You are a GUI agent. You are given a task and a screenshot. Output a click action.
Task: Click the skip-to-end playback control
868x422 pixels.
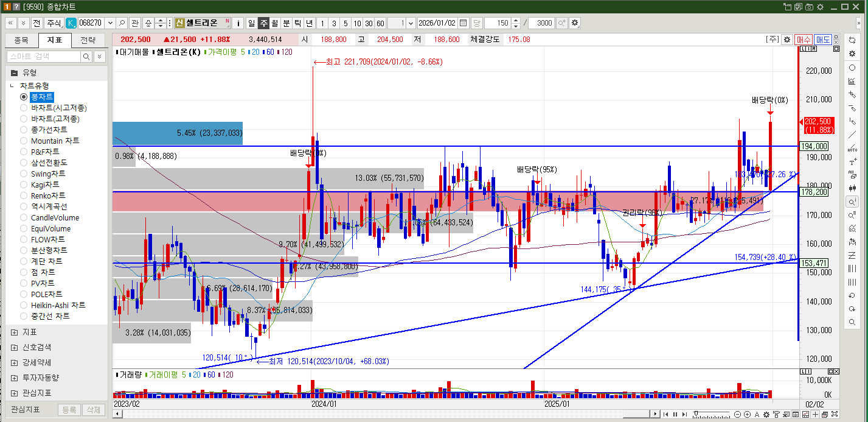[684, 415]
